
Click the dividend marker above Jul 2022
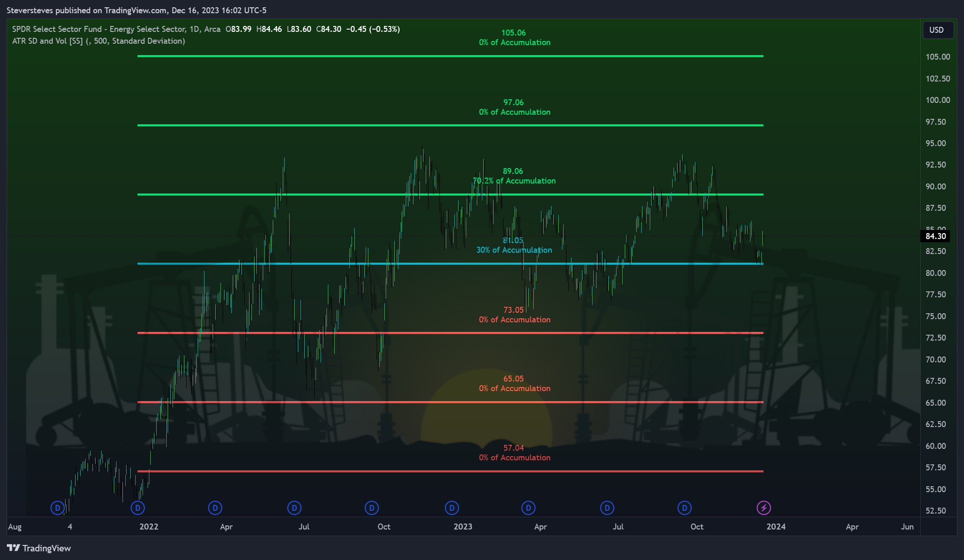click(294, 508)
